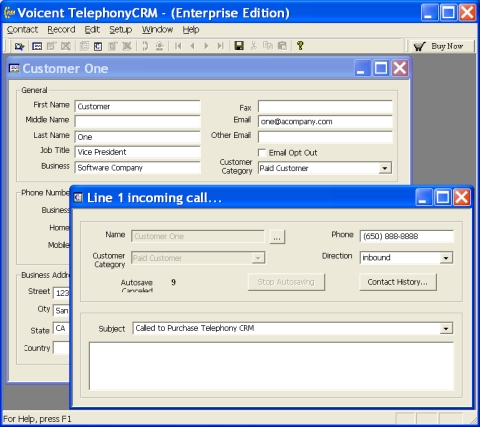Click the grayed delete record toolbar icon

pyautogui.click(x=127, y=46)
